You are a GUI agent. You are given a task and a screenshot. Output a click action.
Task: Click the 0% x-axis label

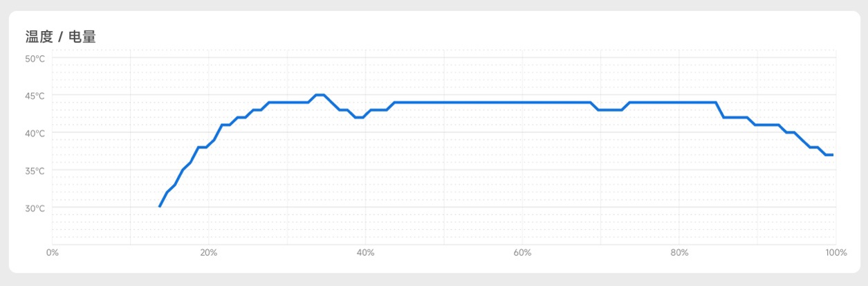[53, 253]
